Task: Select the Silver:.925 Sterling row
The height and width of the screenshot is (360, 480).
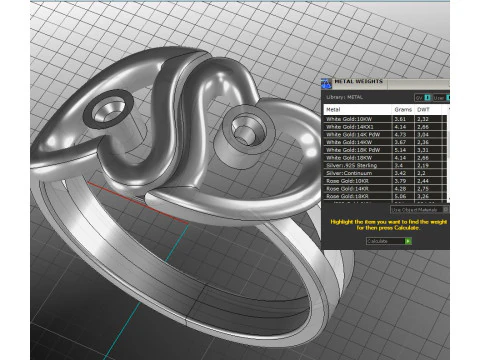Action: (x=385, y=165)
